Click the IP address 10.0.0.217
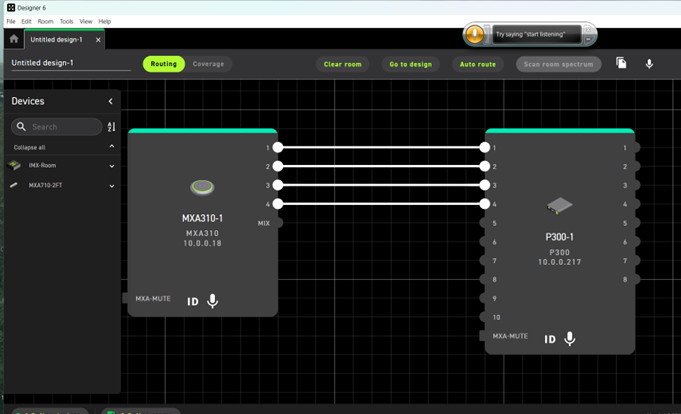681x414 pixels. 559,262
